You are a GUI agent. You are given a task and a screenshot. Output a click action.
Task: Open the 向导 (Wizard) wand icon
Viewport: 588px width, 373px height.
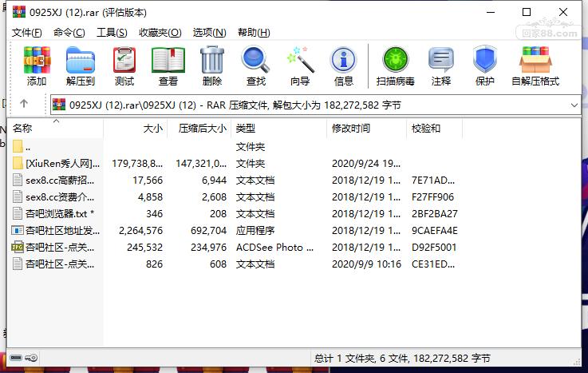(x=300, y=60)
